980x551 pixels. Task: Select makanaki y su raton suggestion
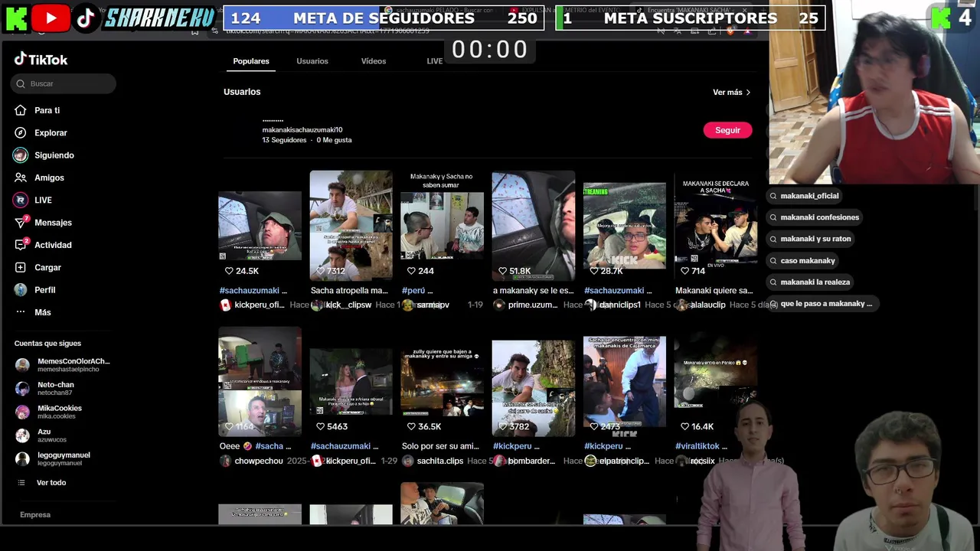810,239
